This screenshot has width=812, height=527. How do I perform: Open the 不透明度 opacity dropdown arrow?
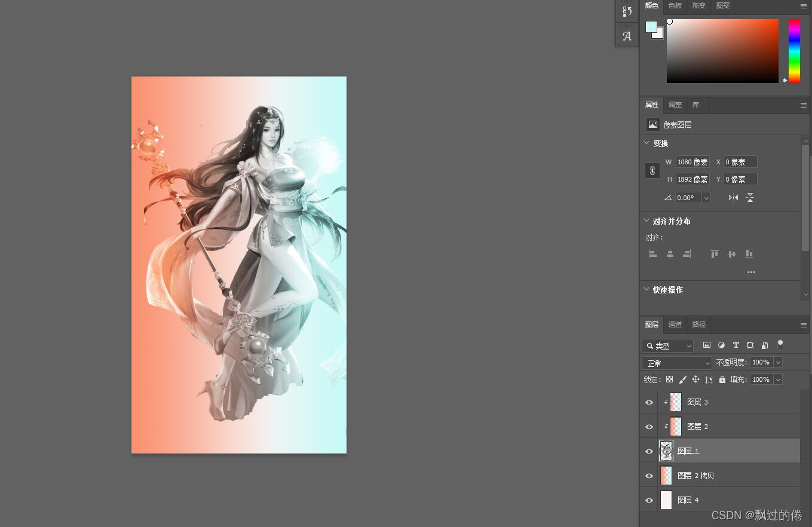[x=778, y=363]
